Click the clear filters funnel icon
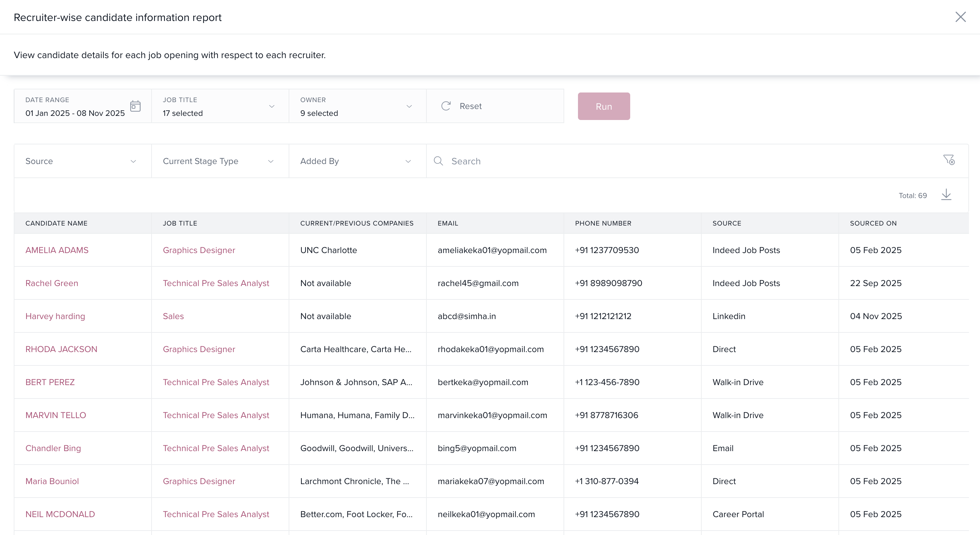 [948, 160]
